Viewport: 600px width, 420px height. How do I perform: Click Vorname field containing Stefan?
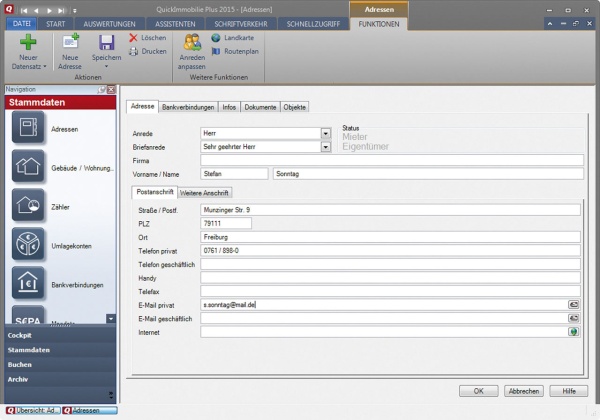click(234, 174)
